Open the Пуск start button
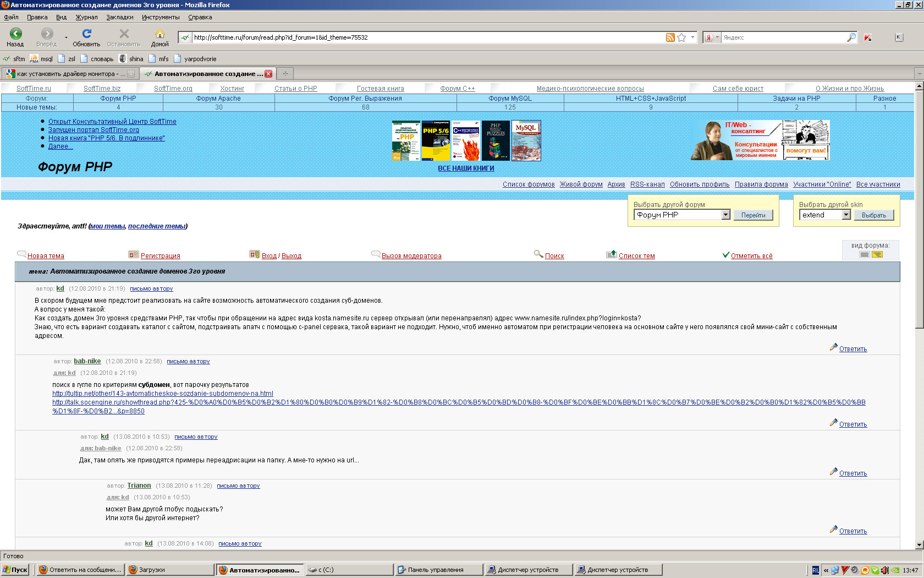Viewport: 924px width, 578px height. point(15,570)
